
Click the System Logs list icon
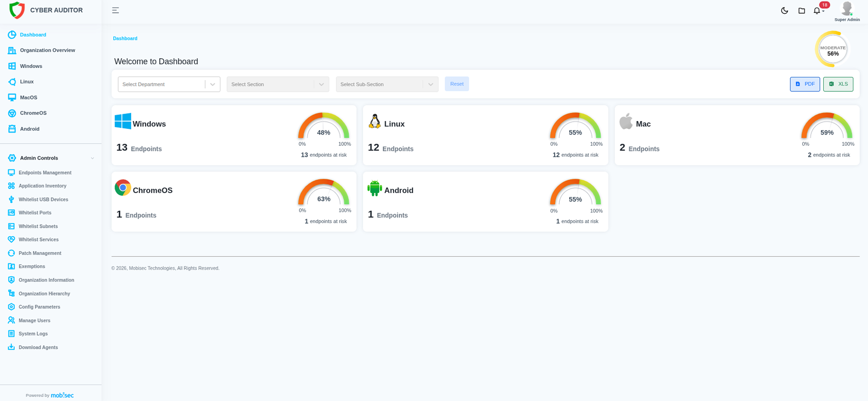pyautogui.click(x=12, y=334)
